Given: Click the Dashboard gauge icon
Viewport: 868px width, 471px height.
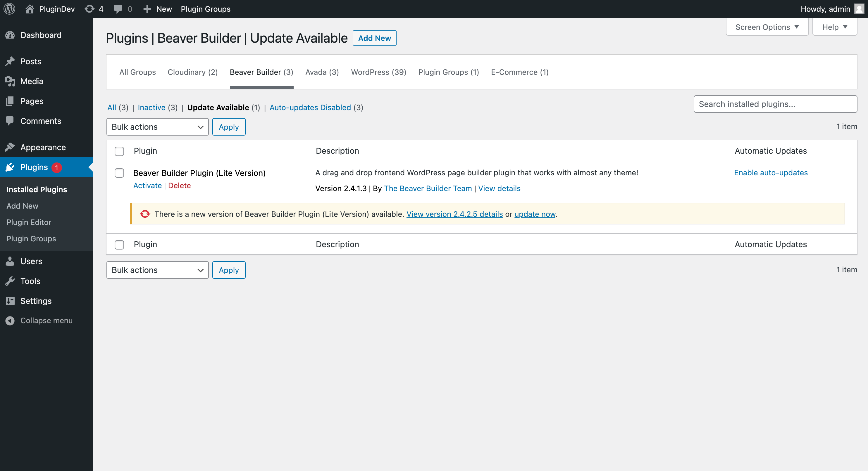Looking at the screenshot, I should pyautogui.click(x=10, y=35).
